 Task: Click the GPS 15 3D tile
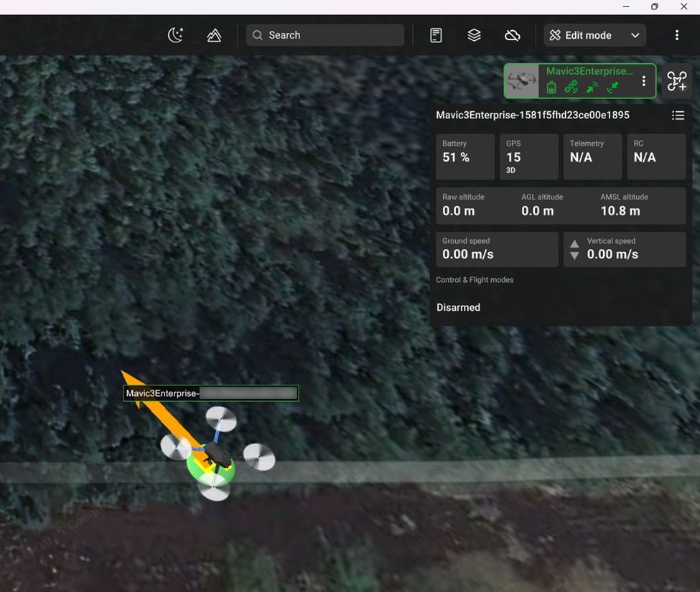pos(529,156)
